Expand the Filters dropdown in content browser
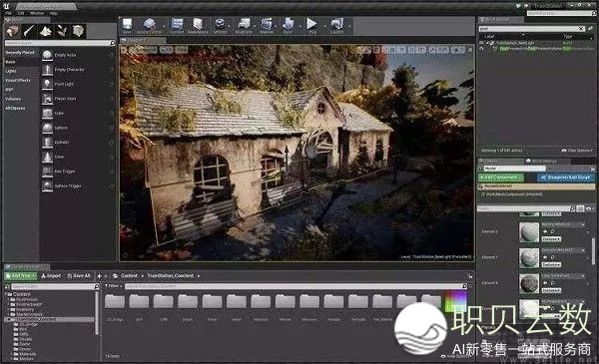The width and height of the screenshot is (599, 364). click(113, 286)
